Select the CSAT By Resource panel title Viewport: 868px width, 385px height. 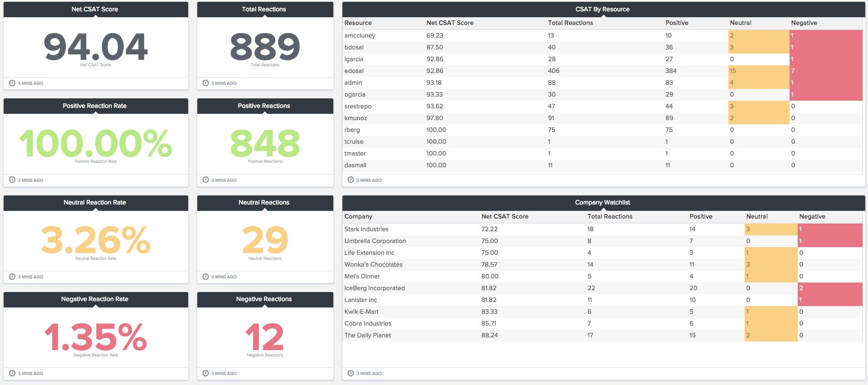tap(602, 9)
